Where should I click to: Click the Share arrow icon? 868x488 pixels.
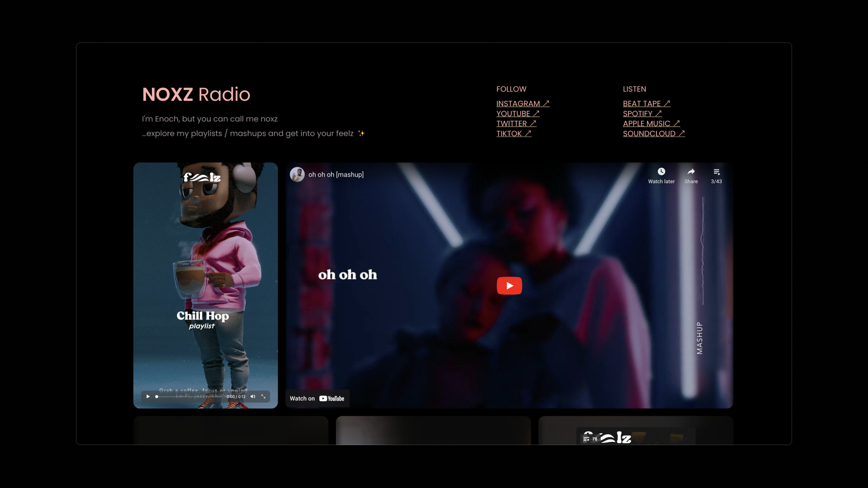point(691,172)
